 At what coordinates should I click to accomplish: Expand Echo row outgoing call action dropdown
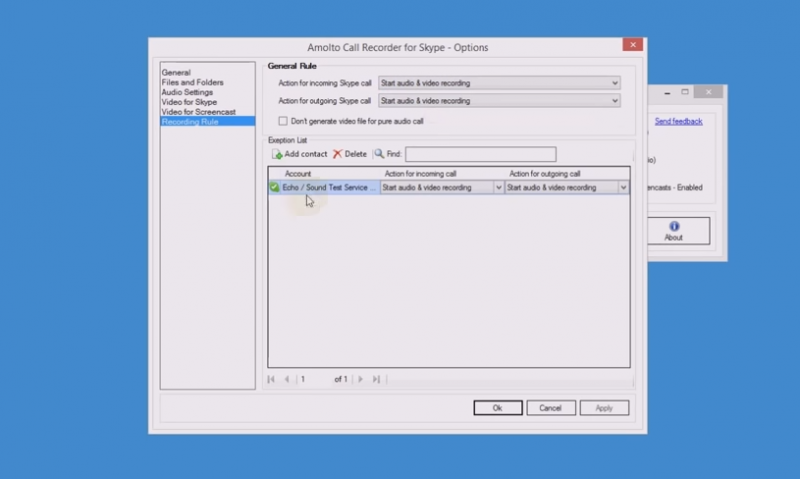click(623, 187)
